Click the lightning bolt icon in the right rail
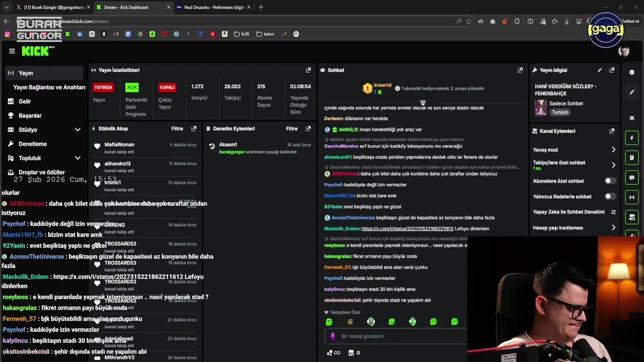Viewport: 644px width, 362px height. tap(632, 138)
